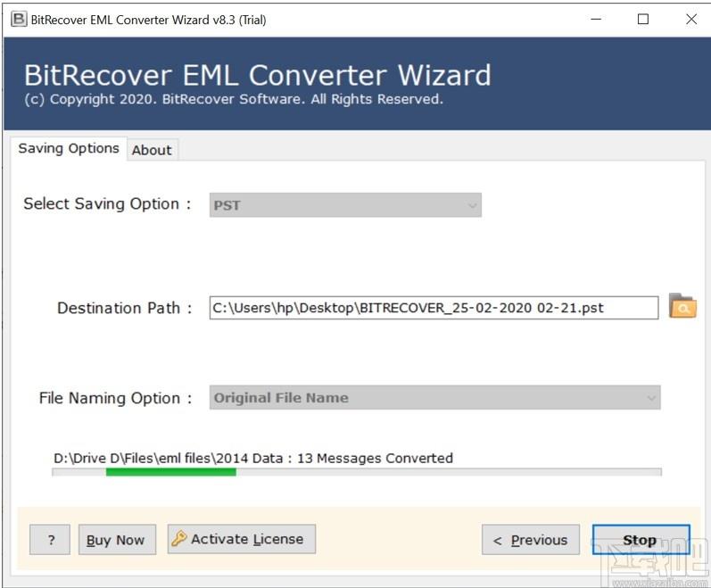Click the '13 Messages Converted' status text
The width and height of the screenshot is (711, 588).
[375, 458]
